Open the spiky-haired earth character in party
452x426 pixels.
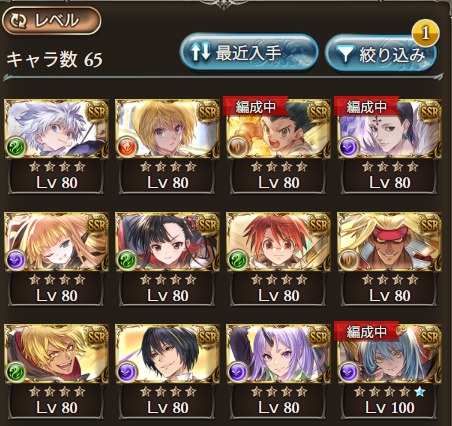[x=278, y=146]
